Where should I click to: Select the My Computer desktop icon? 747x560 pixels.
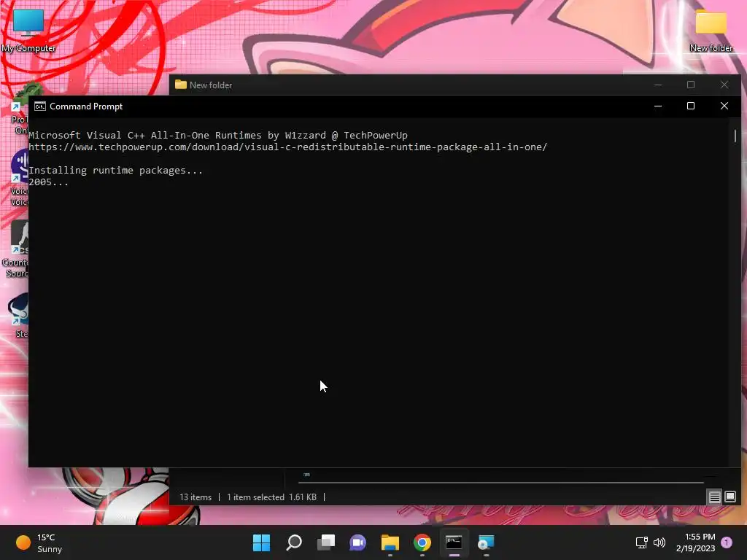28,30
